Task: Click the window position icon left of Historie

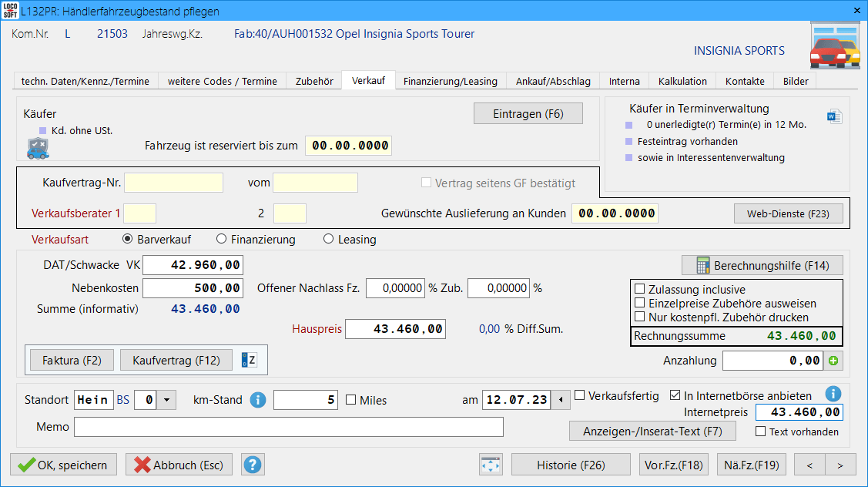Action: (x=491, y=465)
